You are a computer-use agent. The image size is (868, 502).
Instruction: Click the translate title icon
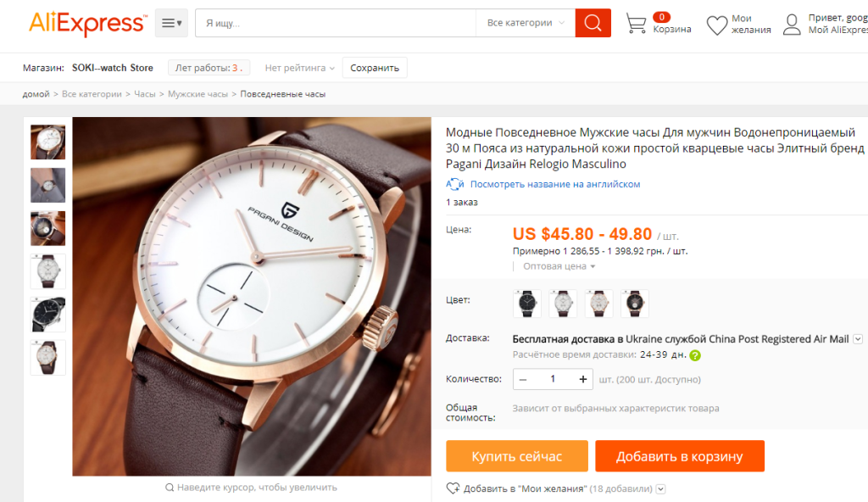click(454, 184)
